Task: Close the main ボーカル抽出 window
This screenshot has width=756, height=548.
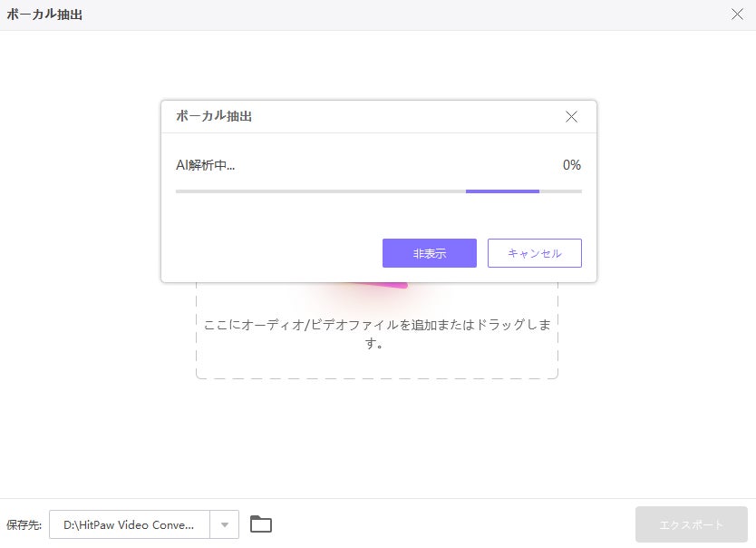Action: 737,14
